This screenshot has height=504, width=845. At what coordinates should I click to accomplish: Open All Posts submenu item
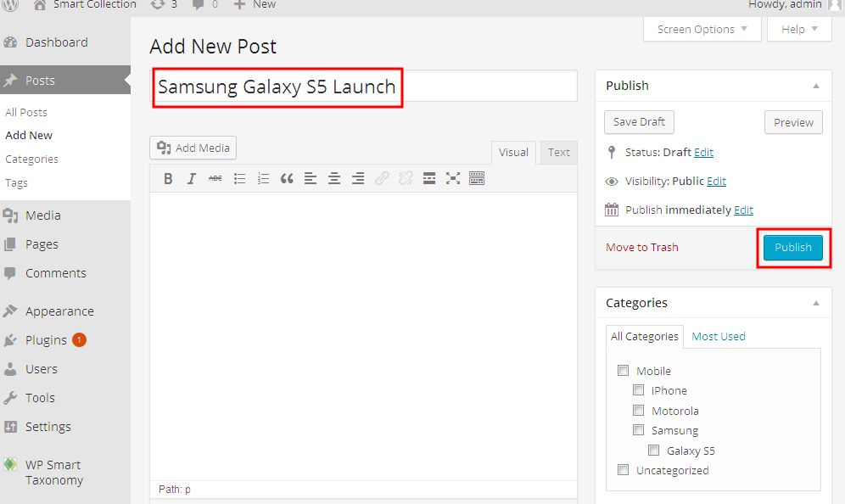coord(26,112)
